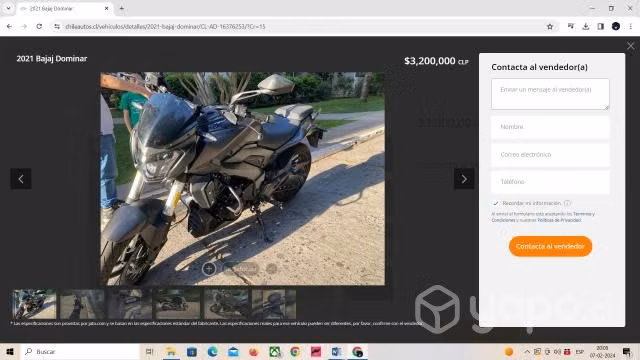
Task: Bookmark this page with the star icon
Action: click(550, 27)
